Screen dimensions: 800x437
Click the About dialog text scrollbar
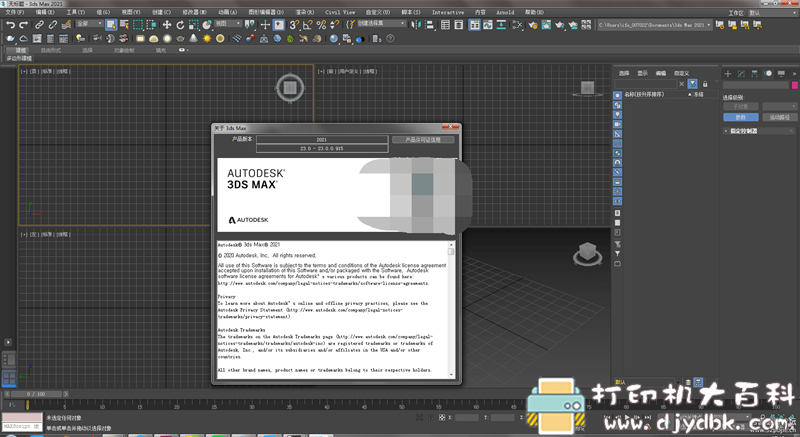coord(451,309)
